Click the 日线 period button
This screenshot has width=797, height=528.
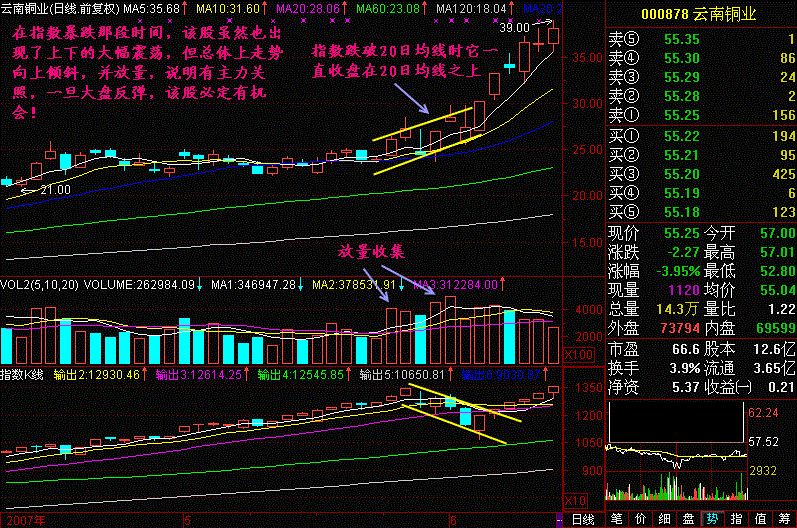pyautogui.click(x=582, y=519)
